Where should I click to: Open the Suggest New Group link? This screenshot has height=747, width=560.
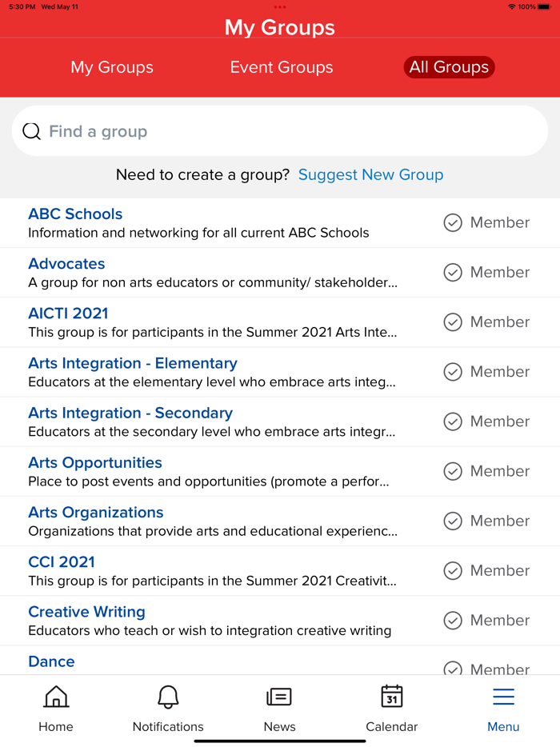(x=370, y=174)
